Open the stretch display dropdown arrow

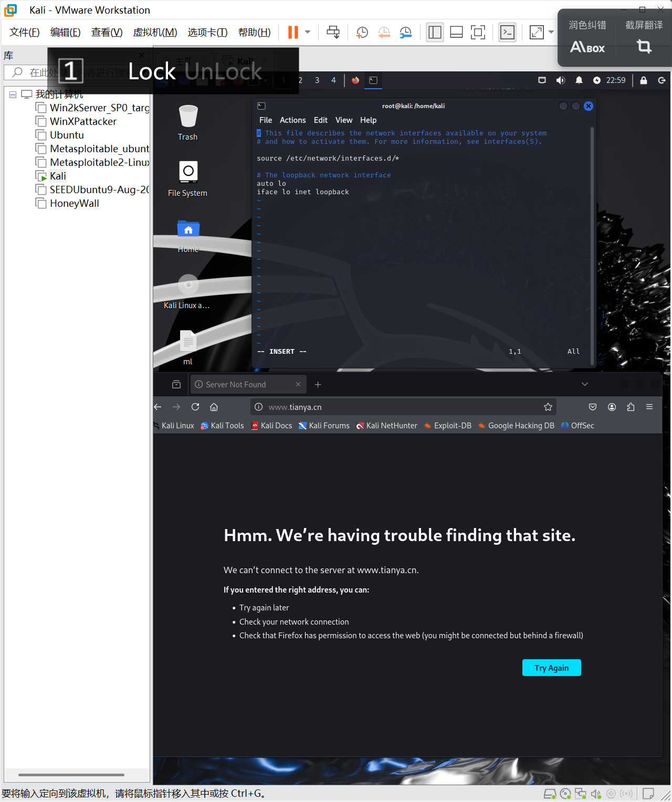[x=551, y=33]
